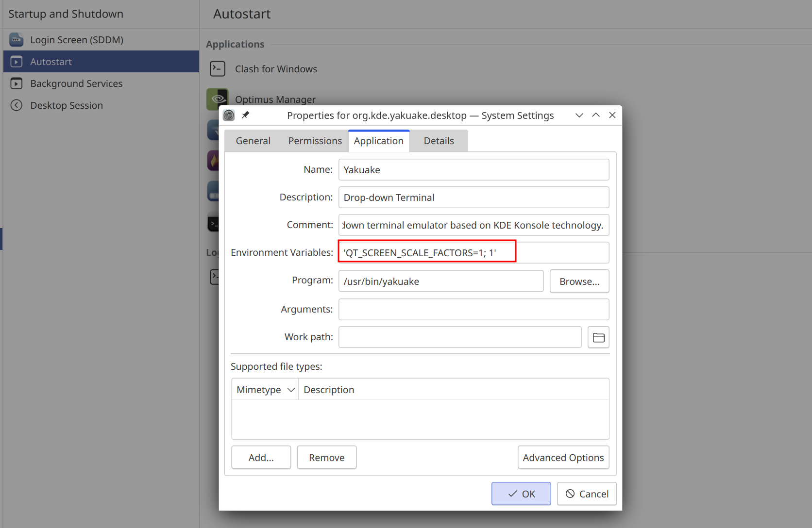Image resolution: width=812 pixels, height=528 pixels.
Task: Click the Desktop Session back-arrow icon
Action: tap(17, 105)
